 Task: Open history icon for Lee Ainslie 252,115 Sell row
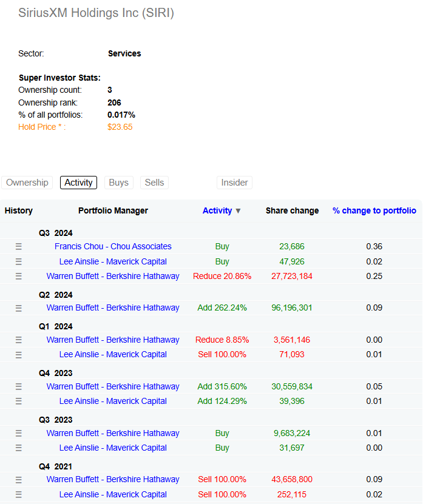click(x=19, y=494)
